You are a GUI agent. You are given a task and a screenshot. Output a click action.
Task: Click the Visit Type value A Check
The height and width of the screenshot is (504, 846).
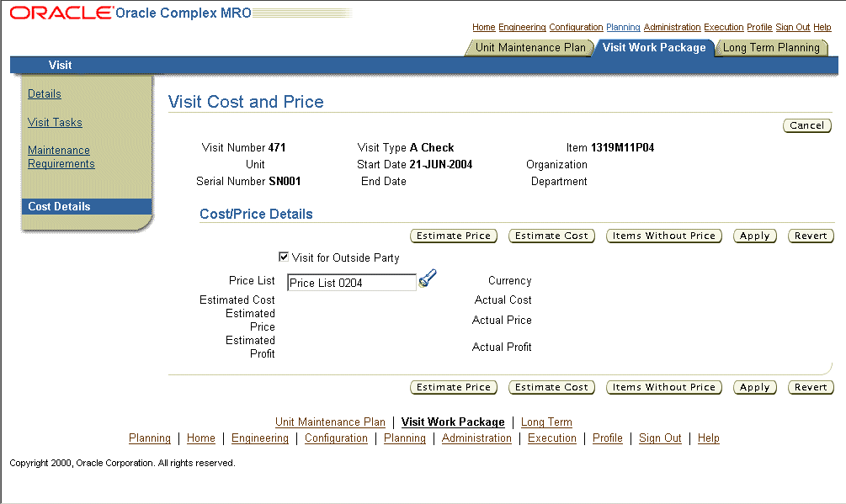tap(432, 148)
